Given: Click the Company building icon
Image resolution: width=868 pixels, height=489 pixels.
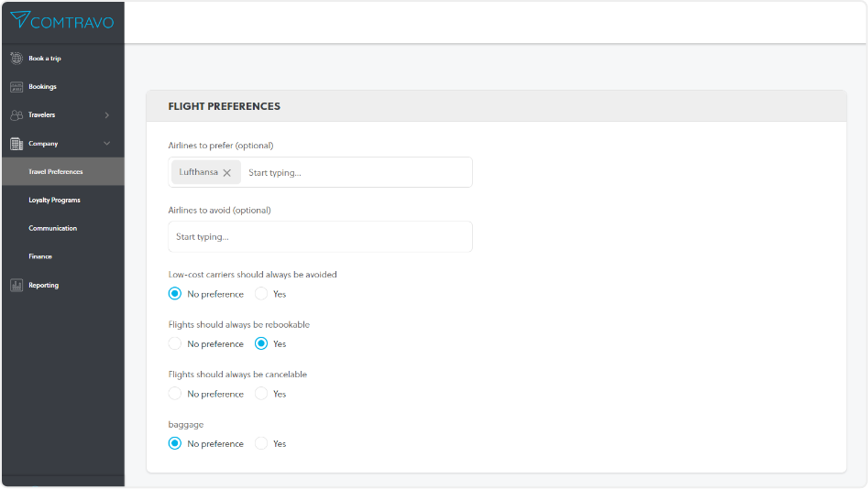Looking at the screenshot, I should 16,144.
